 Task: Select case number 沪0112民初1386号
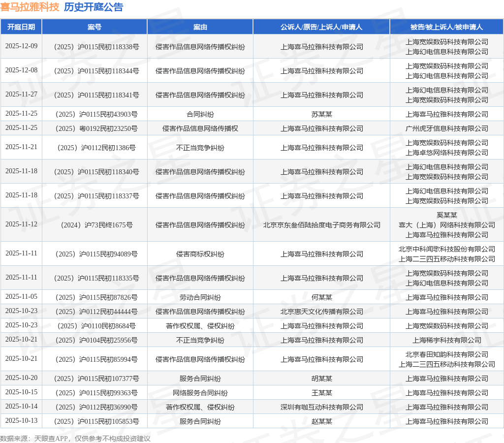[x=96, y=148]
